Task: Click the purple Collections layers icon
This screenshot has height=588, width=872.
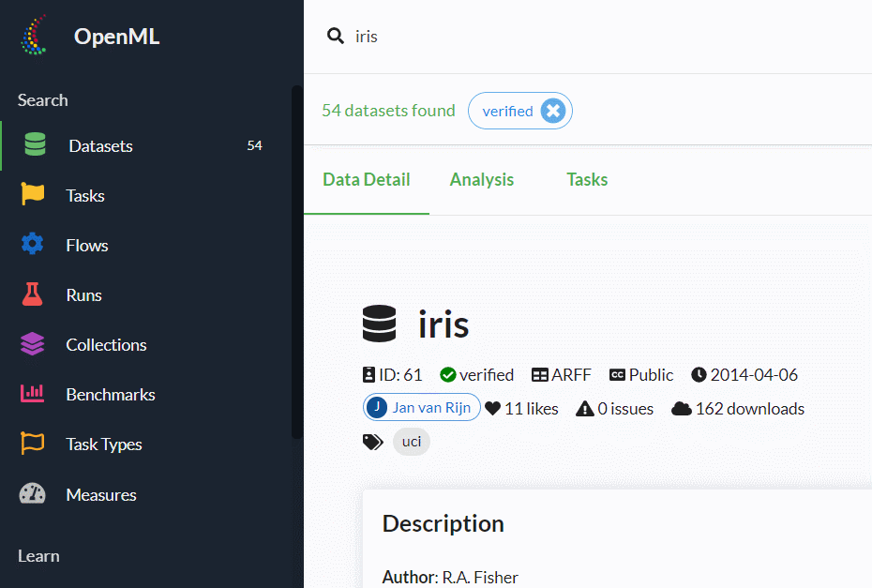Action: (x=33, y=344)
